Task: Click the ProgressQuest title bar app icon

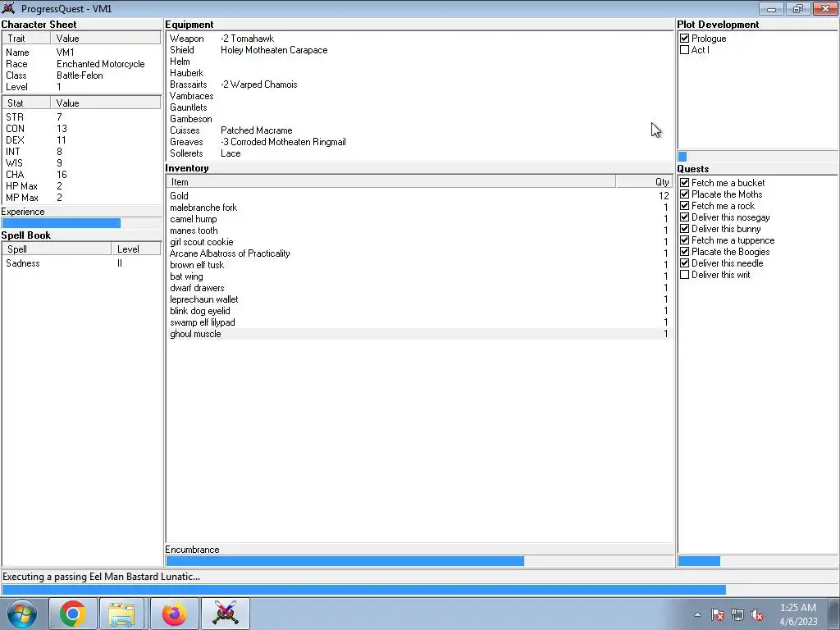Action: [8, 8]
